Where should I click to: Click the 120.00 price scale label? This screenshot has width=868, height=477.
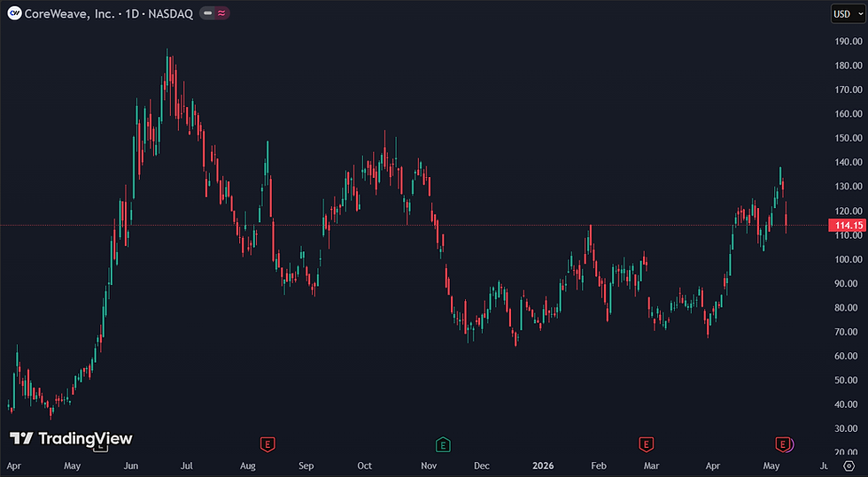tap(849, 211)
